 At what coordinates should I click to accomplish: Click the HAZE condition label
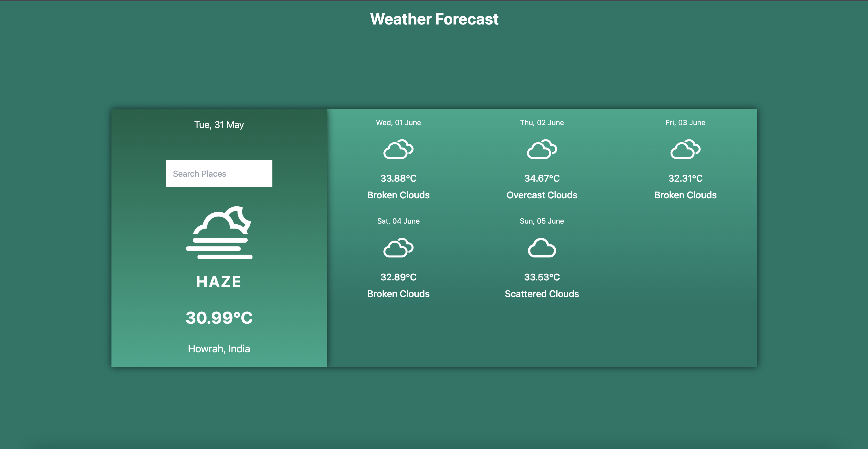click(x=219, y=282)
